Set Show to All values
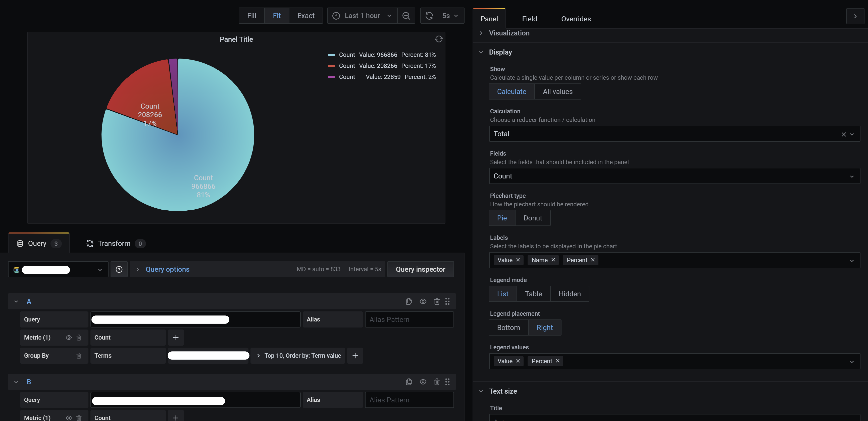This screenshot has height=421, width=868. 557,91
